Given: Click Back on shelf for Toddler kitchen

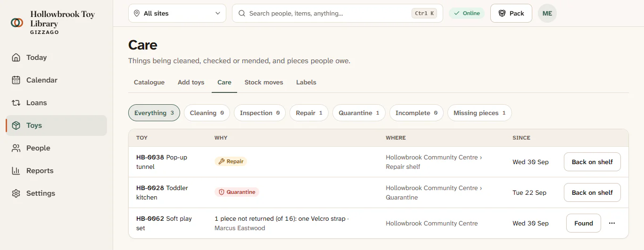Looking at the screenshot, I should tap(592, 192).
